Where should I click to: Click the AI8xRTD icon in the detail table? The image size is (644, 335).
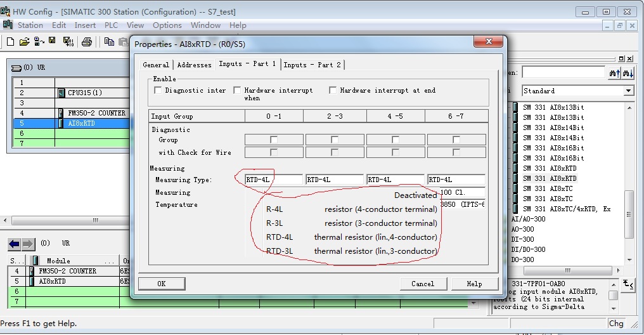[32, 282]
